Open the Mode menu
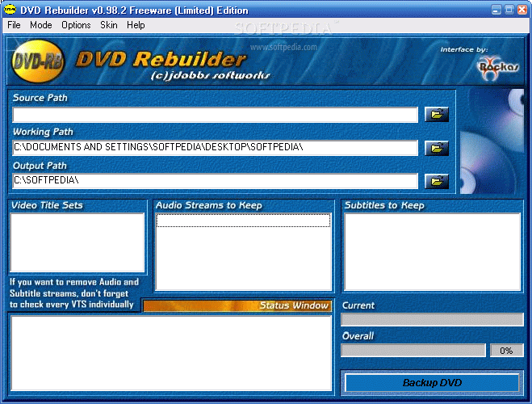Screen dimensions: 532x404 [x=40, y=25]
